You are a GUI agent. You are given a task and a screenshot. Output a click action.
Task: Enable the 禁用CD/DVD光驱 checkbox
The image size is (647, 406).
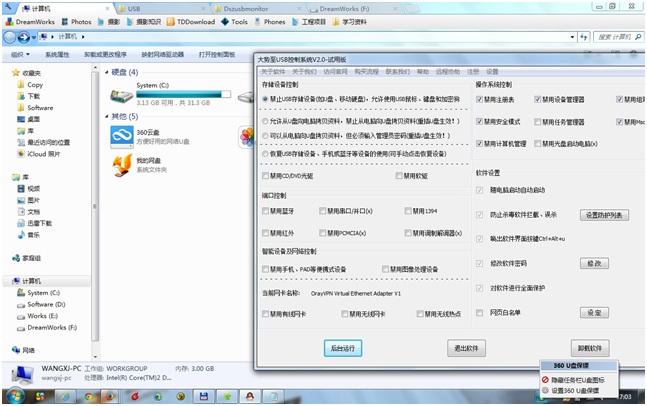264,175
